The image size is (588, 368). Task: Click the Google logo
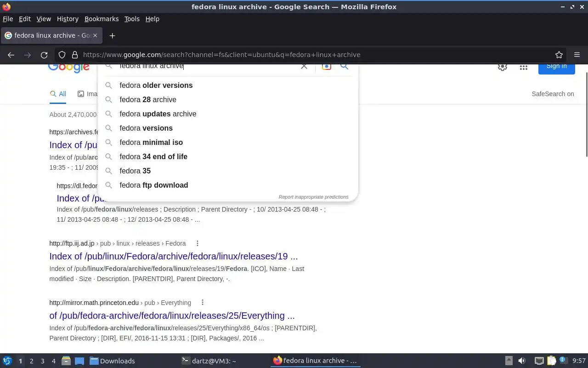pos(69,68)
